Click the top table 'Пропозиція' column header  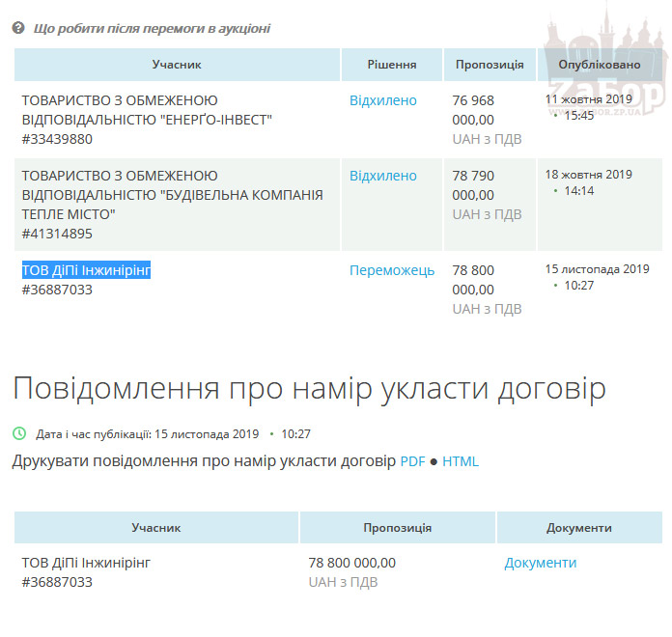click(490, 65)
